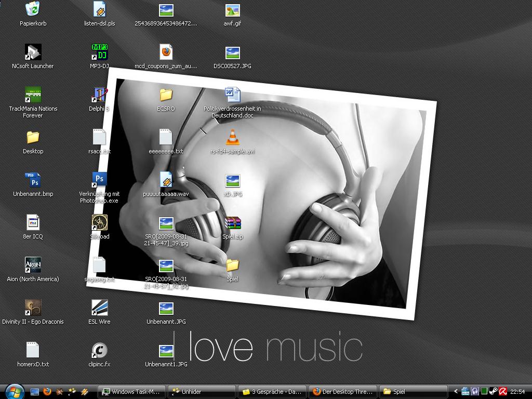Select the rs-fd4-sample.avi VLC file
The image size is (532, 399).
(x=232, y=138)
